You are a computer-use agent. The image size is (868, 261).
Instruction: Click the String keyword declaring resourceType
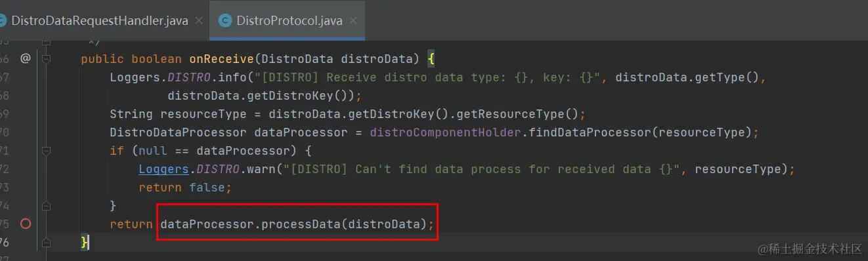(131, 114)
